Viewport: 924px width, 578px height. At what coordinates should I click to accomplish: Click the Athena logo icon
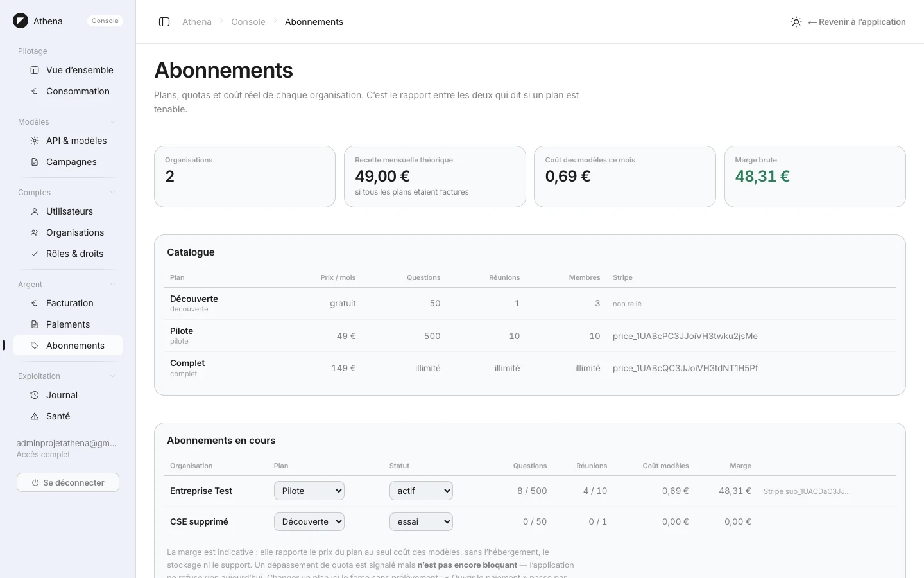(x=21, y=21)
